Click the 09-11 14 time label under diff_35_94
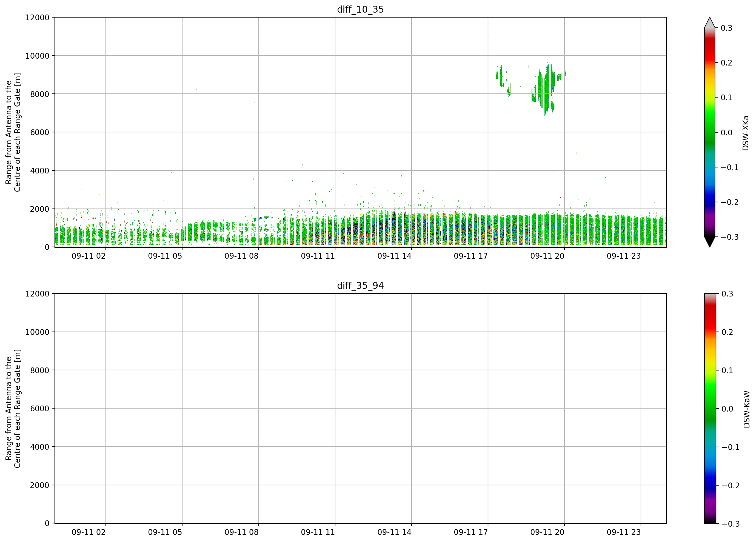Image resolution: width=756 pixels, height=542 pixels. point(394,532)
